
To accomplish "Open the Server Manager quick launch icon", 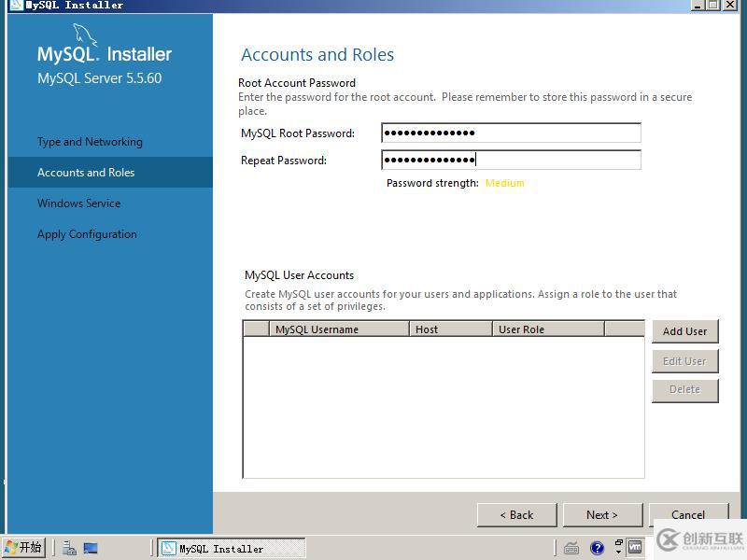I will point(69,548).
